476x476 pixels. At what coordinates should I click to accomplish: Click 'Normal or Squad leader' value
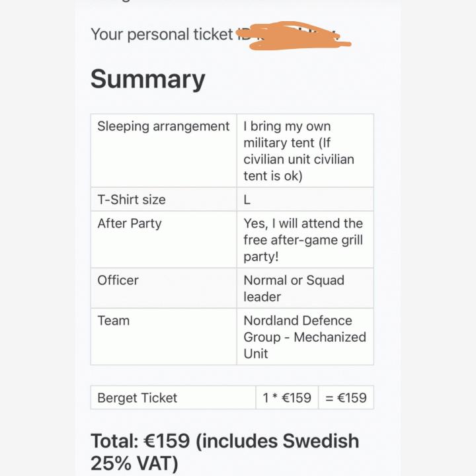coord(294,288)
